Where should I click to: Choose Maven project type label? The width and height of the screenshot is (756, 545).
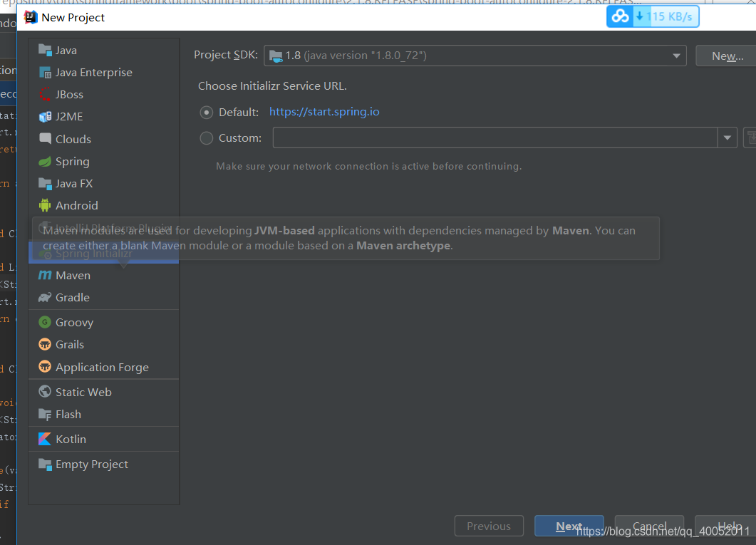[x=73, y=275]
